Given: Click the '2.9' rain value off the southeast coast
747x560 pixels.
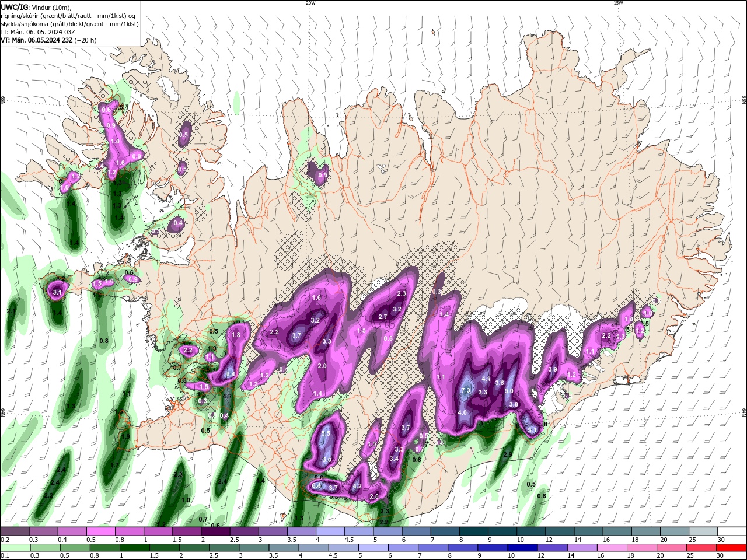Looking at the screenshot, I should tap(508, 454).
